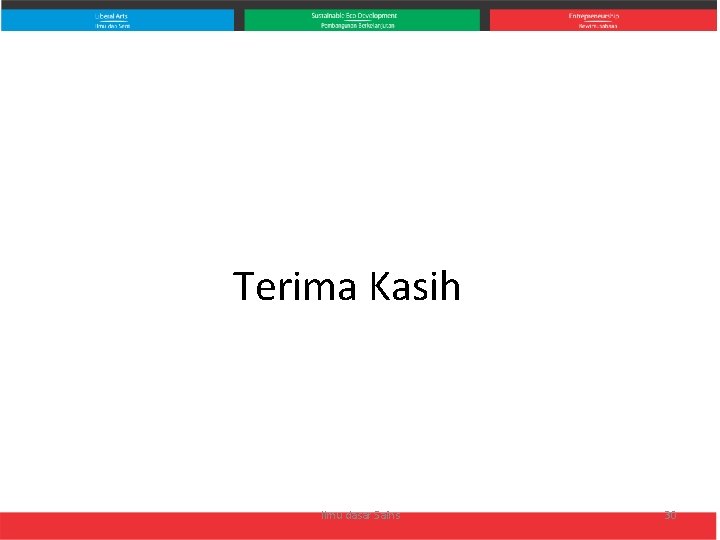The height and width of the screenshot is (540, 720).
Task: Click the 'Sustainable Eco Development' heading
Action: click(354, 16)
